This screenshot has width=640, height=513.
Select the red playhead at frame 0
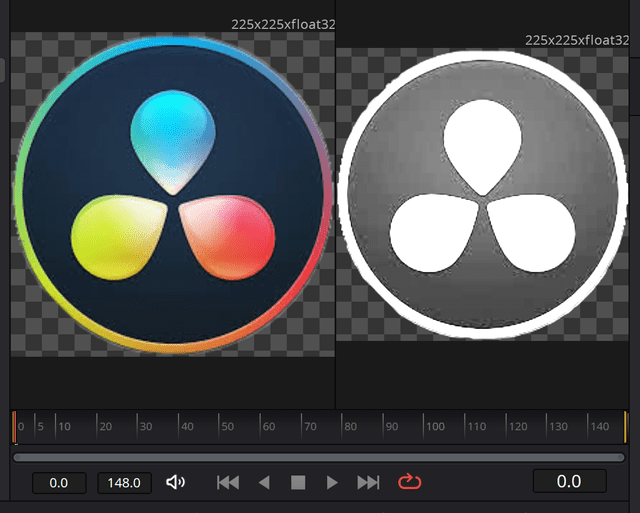tap(14, 427)
